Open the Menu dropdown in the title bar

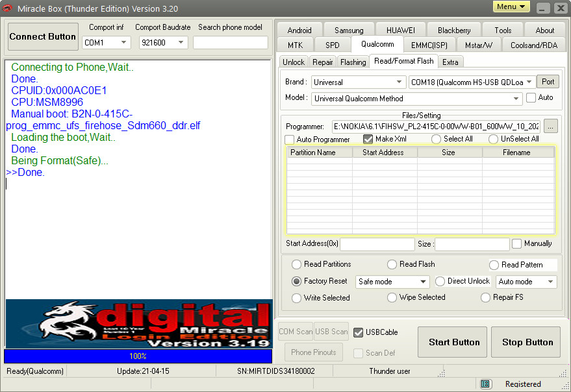[x=511, y=6]
